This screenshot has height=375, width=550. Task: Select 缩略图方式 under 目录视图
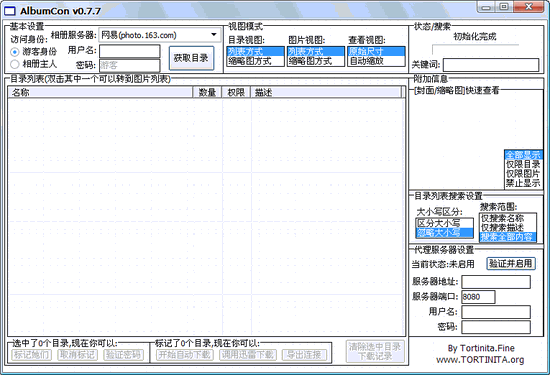pyautogui.click(x=255, y=61)
